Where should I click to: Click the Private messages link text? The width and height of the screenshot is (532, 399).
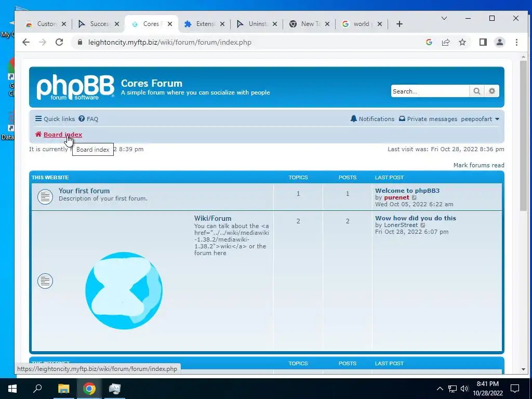432,119
